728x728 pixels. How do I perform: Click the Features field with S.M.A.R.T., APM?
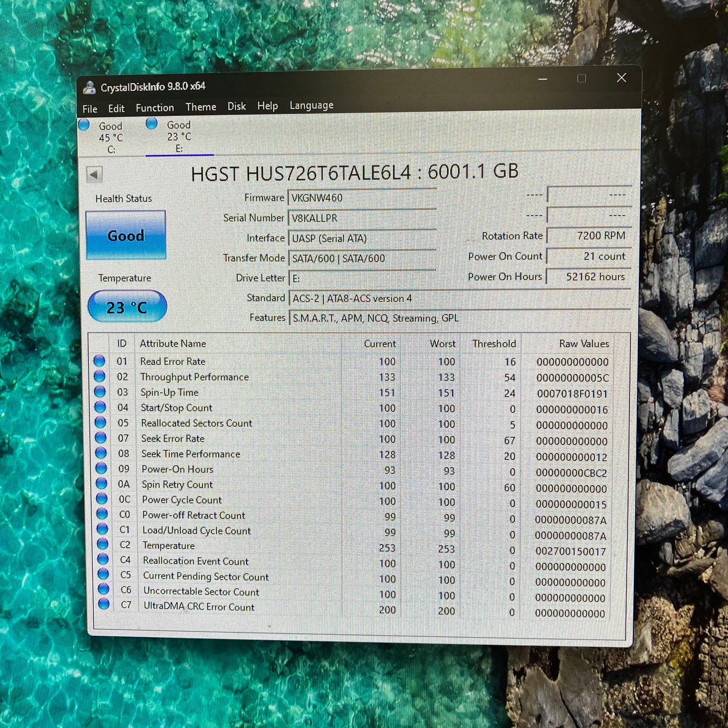(459, 318)
